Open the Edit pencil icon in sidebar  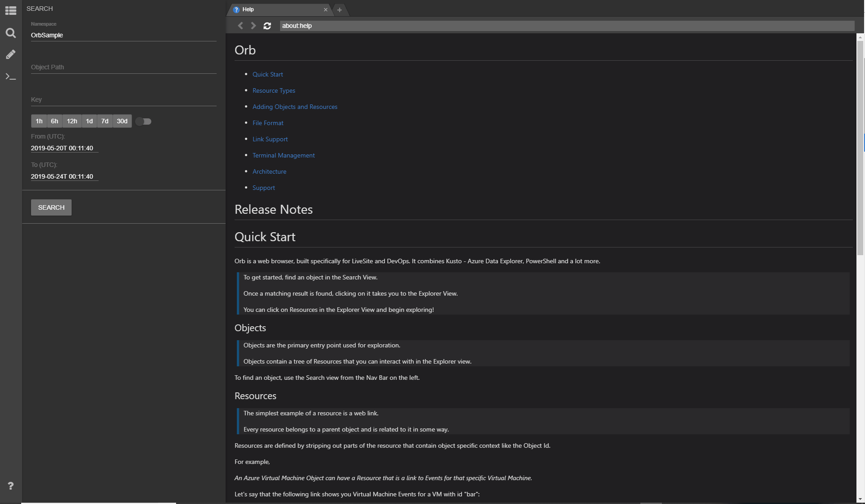tap(11, 54)
